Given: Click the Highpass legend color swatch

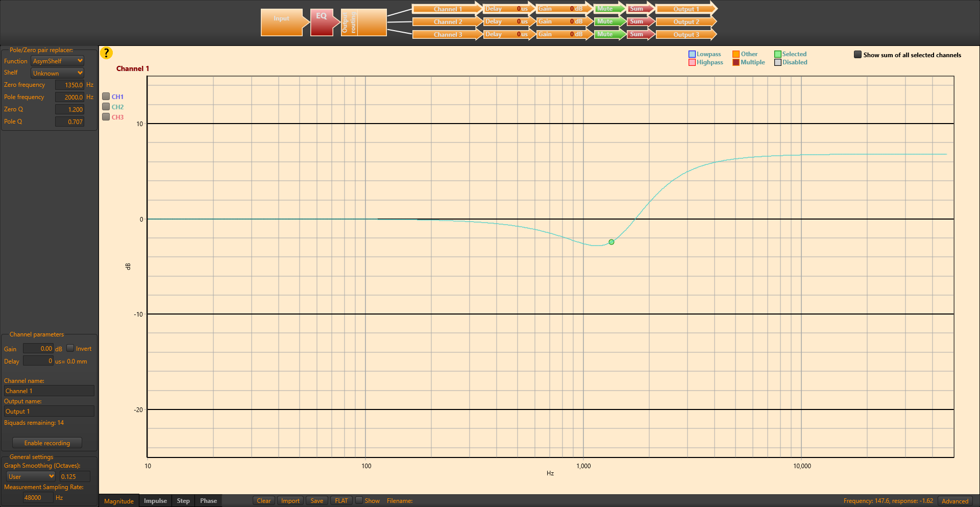Looking at the screenshot, I should (692, 62).
